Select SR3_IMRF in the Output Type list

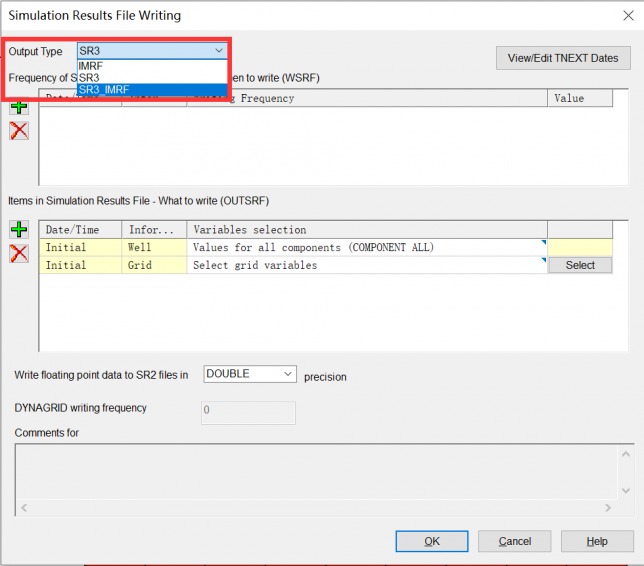pos(104,90)
